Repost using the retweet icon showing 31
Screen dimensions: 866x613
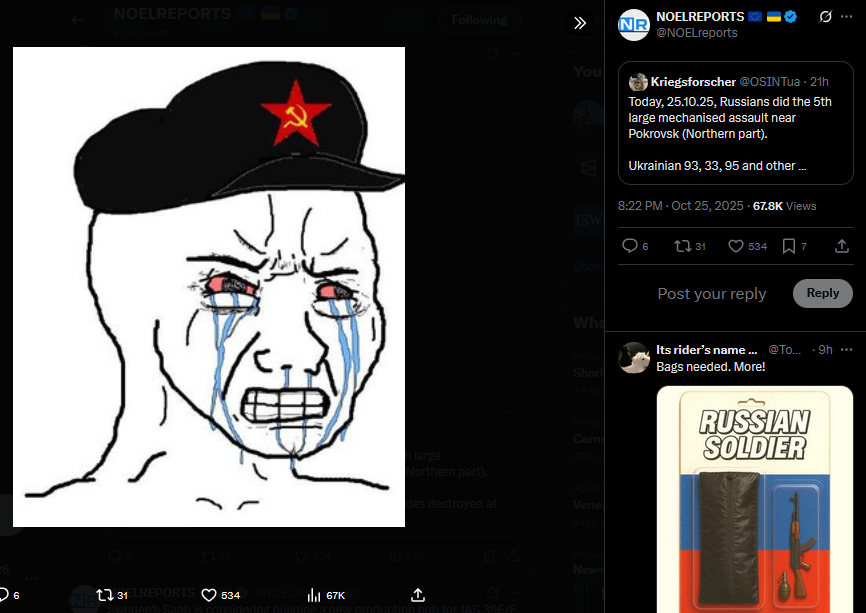click(x=683, y=246)
